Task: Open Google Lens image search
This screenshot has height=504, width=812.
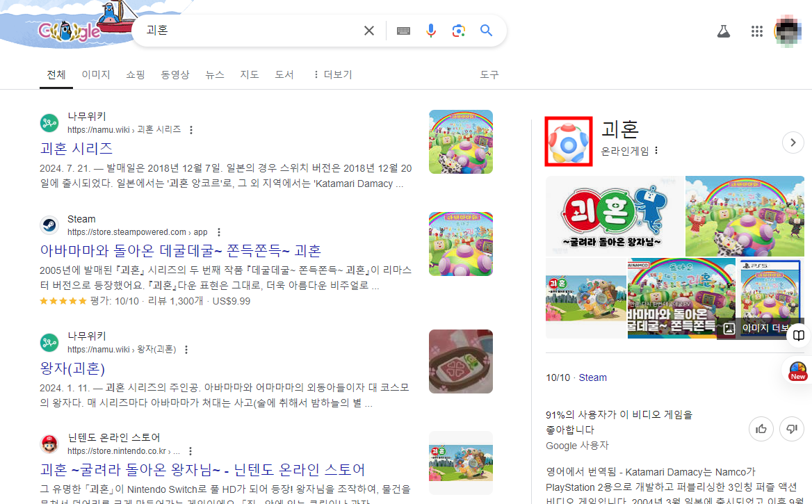Action: 458,31
